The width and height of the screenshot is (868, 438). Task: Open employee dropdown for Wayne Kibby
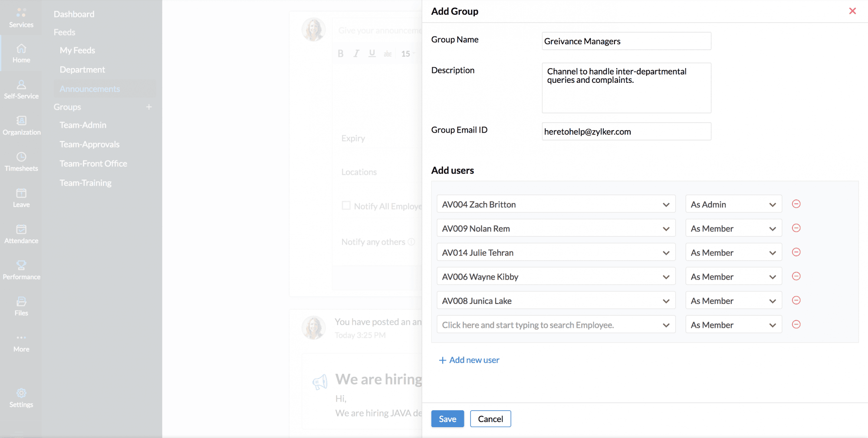[x=556, y=276]
